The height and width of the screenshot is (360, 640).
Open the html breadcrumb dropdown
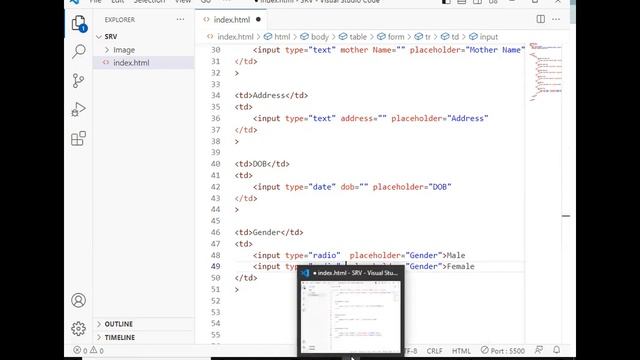(278, 37)
